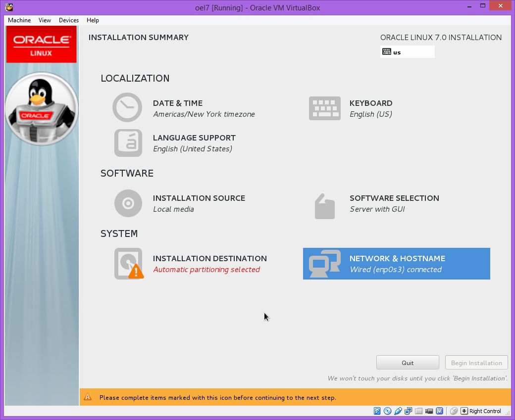Click the Right Control host key label
The image size is (515, 420).
tap(485, 411)
